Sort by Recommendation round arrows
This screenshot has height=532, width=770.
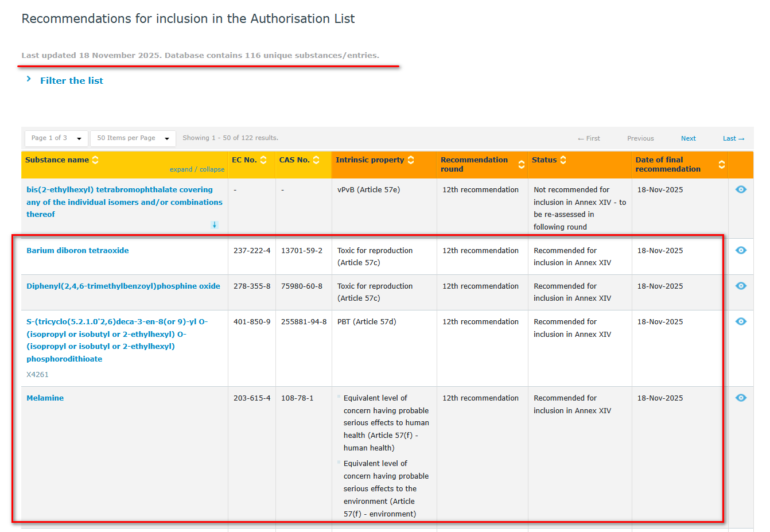[x=521, y=165]
